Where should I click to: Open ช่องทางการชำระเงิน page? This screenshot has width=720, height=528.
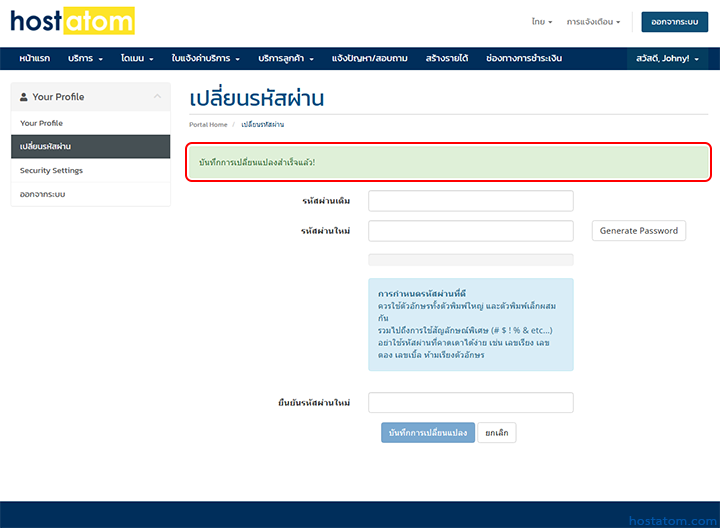pyautogui.click(x=523, y=59)
